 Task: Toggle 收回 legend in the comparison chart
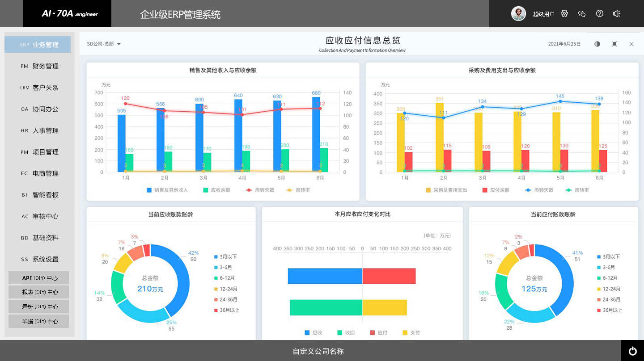coord(345,332)
